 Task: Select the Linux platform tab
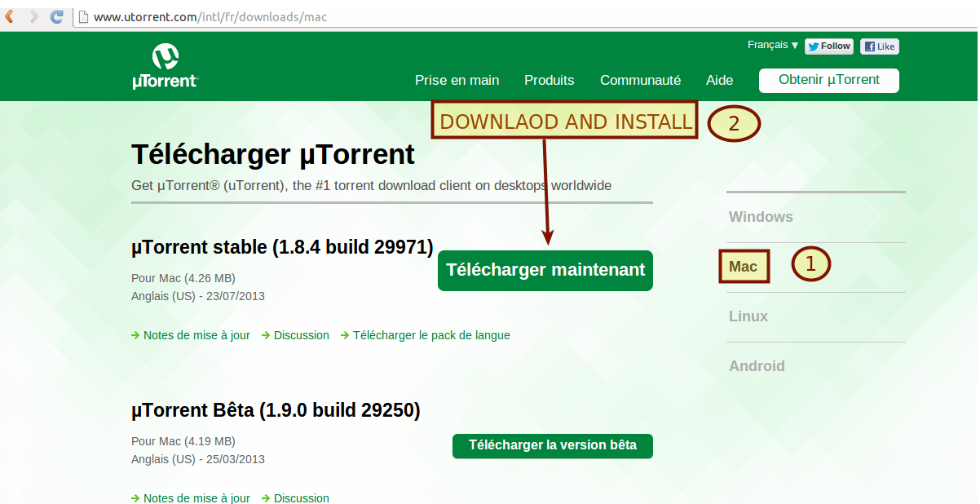[x=748, y=316]
